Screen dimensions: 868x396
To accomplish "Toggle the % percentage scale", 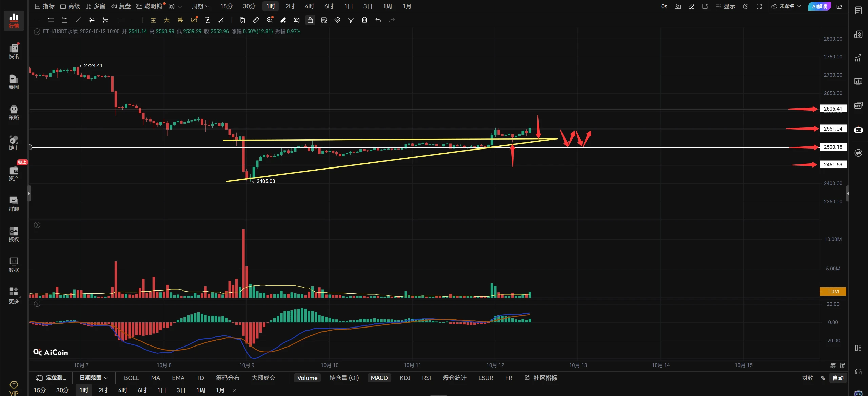I will point(823,378).
